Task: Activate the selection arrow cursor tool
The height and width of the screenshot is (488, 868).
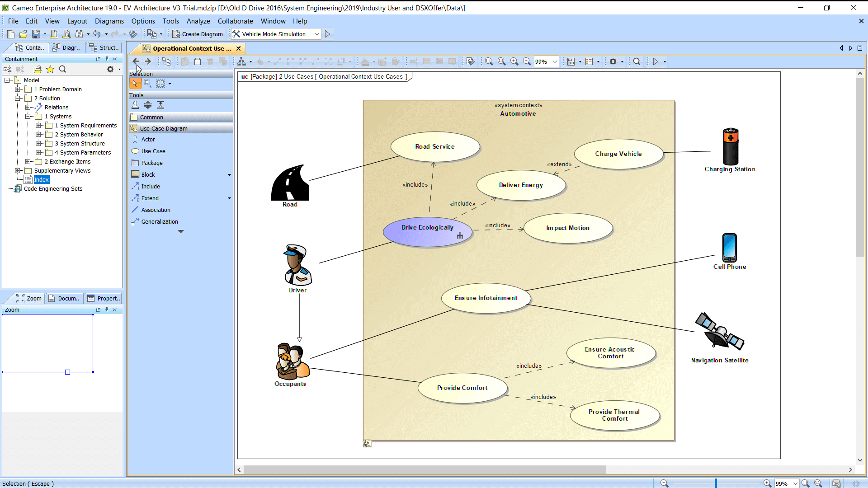Action: [135, 84]
